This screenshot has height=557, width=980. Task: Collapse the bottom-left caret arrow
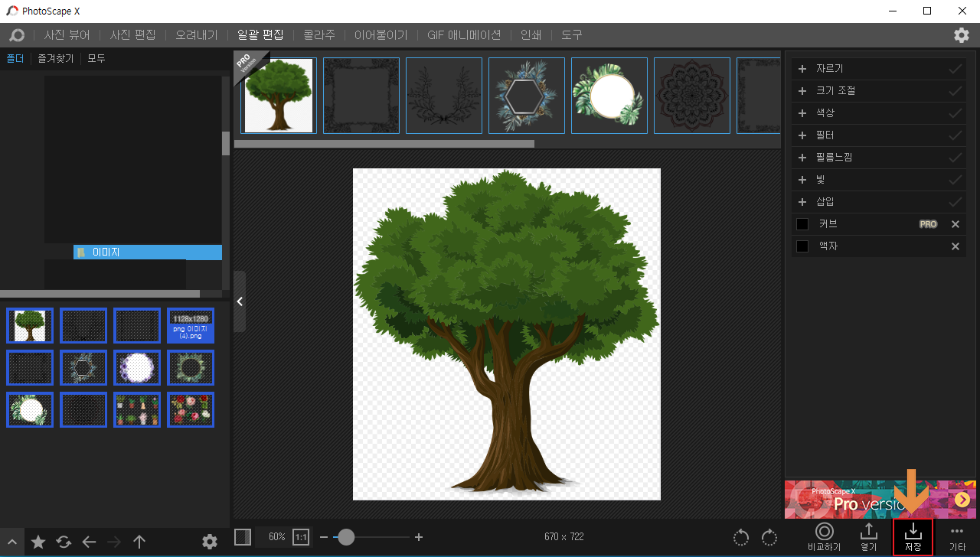(x=12, y=542)
